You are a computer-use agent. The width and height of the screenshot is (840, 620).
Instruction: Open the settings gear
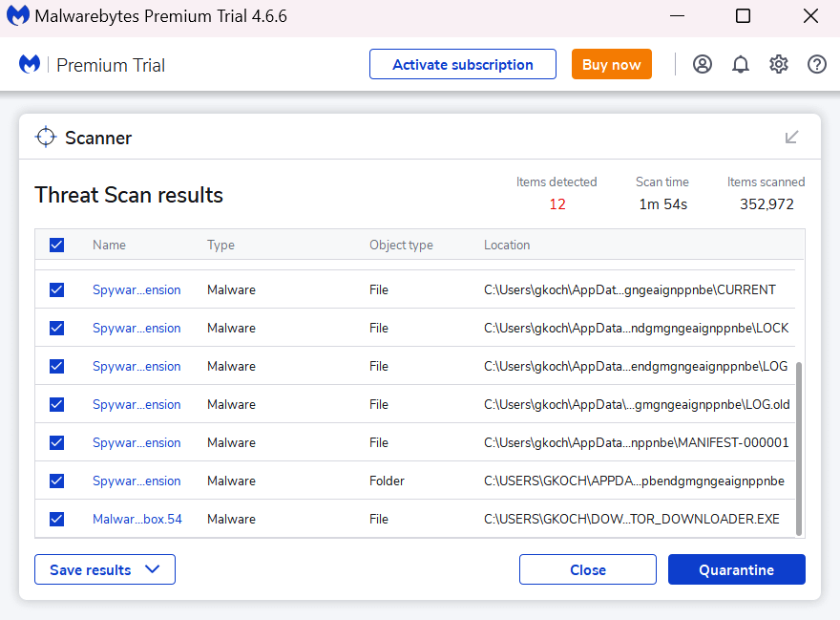[778, 64]
